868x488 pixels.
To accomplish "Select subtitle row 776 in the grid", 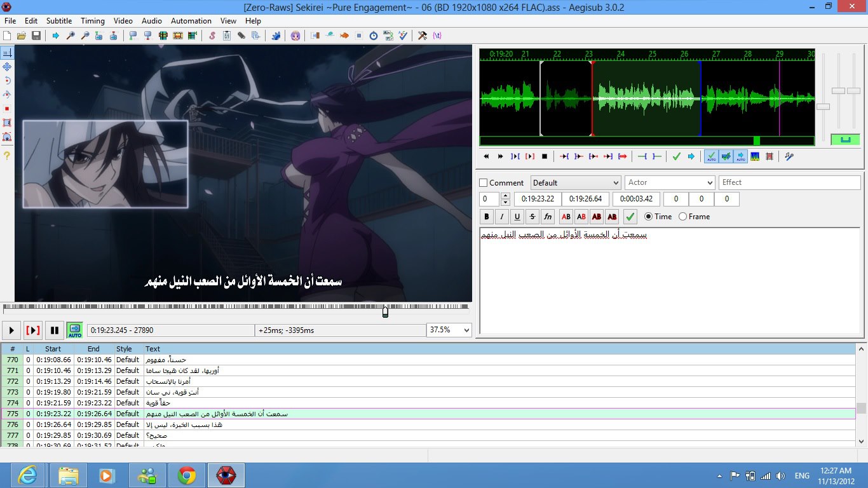I will [x=428, y=424].
